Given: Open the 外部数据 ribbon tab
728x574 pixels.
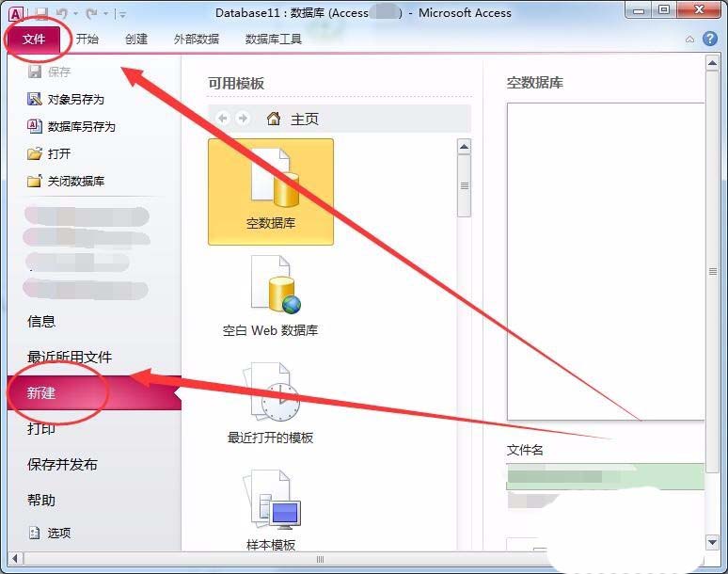Looking at the screenshot, I should click(196, 39).
